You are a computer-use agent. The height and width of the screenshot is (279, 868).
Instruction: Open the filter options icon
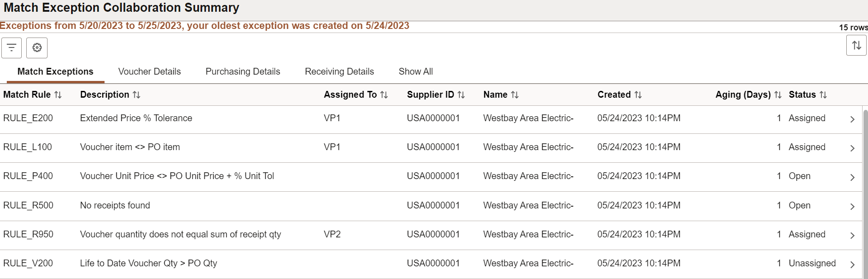pyautogui.click(x=12, y=47)
